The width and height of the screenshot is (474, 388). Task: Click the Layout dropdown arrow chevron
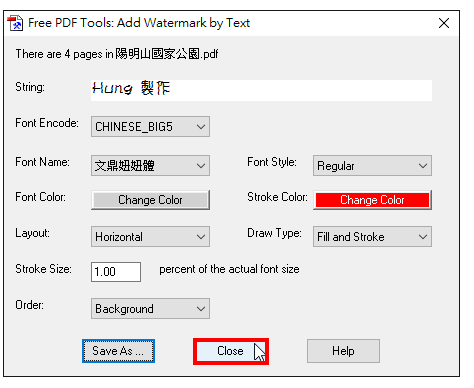201,237
